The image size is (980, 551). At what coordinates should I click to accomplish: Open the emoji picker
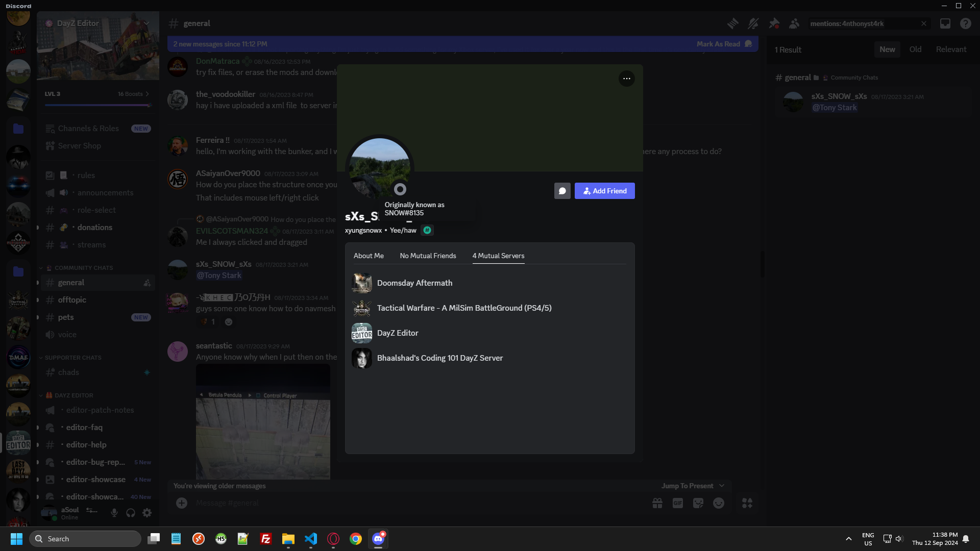pyautogui.click(x=719, y=503)
